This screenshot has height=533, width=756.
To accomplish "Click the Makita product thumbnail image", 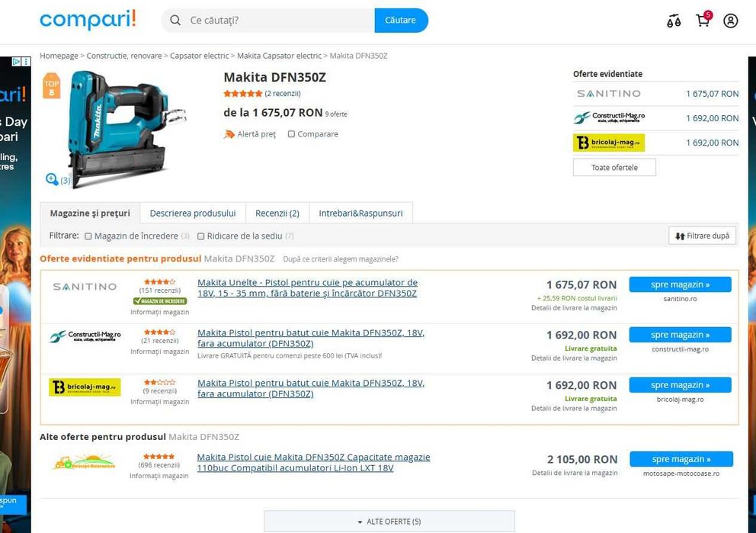I will click(x=120, y=128).
